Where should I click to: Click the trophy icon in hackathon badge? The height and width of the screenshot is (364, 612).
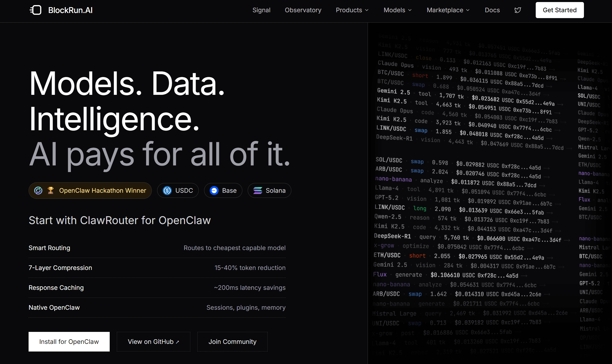(51, 190)
